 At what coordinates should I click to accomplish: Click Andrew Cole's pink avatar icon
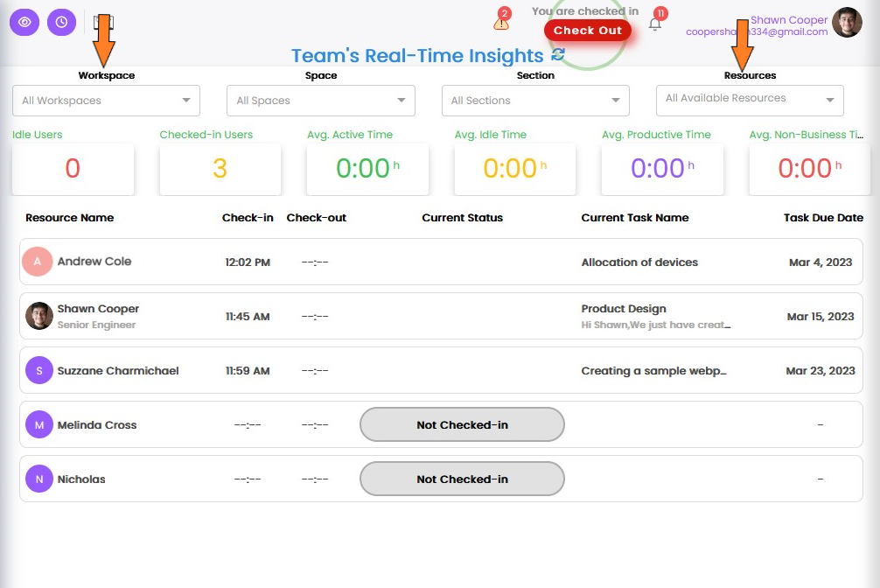click(x=38, y=261)
